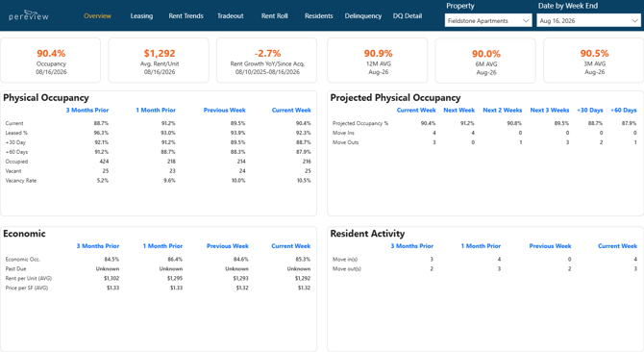Click Leased % 96.3% under 3 Months Prior
The height and width of the screenshot is (352, 644).
coord(101,133)
